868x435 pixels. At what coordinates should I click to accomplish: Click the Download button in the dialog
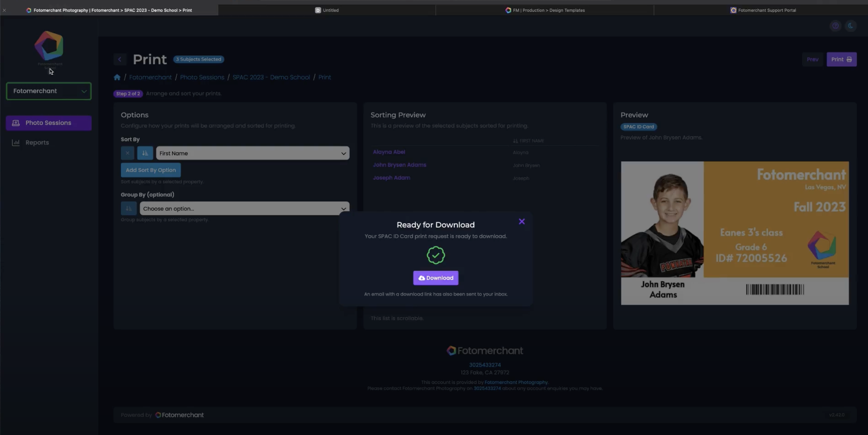pyautogui.click(x=436, y=278)
